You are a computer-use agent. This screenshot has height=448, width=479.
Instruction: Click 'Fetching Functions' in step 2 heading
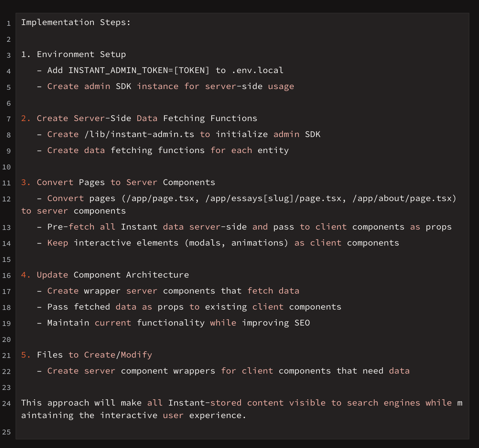tap(210, 119)
